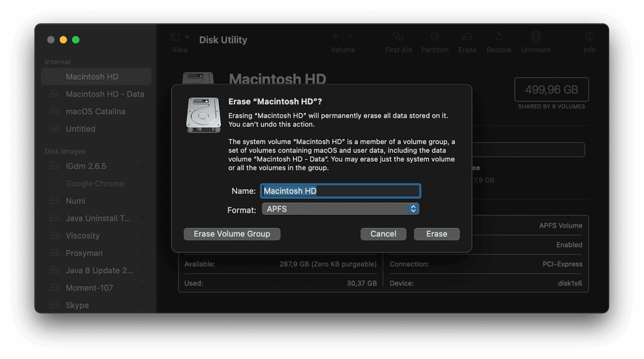Viewport: 644px width, 359px height.
Task: Open the Format APFS dropdown
Action: (341, 209)
